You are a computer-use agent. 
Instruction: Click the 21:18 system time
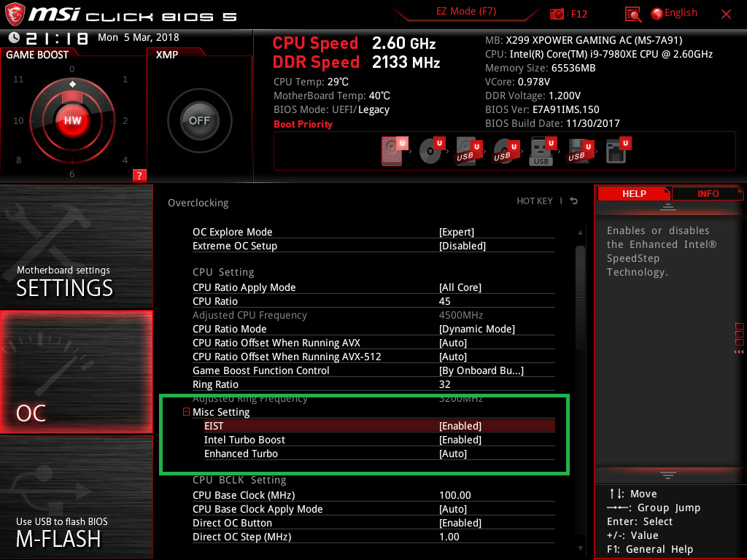tap(57, 38)
